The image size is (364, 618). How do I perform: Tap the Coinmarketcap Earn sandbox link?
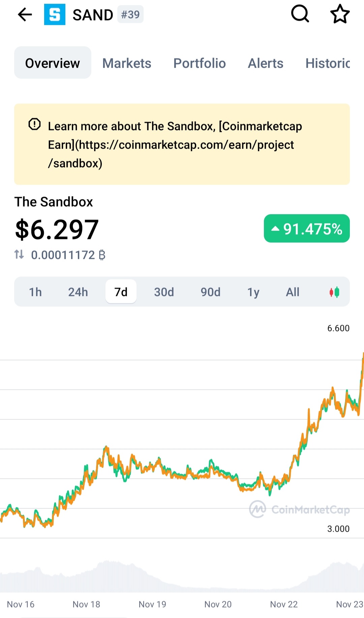click(171, 145)
